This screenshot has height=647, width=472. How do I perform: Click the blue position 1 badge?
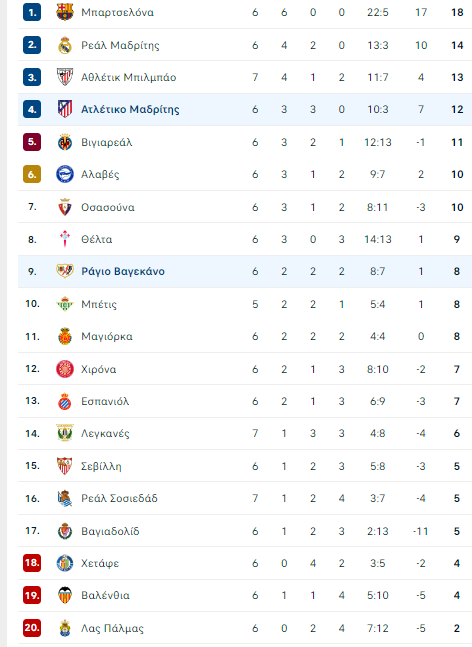pos(32,12)
